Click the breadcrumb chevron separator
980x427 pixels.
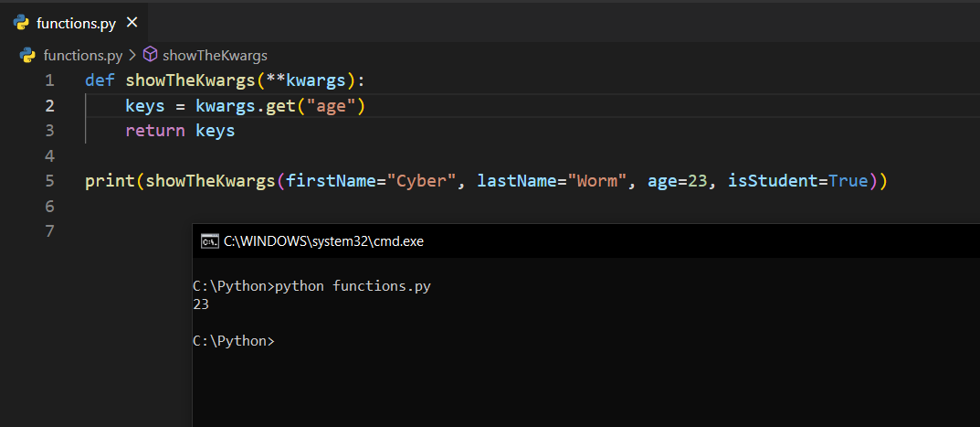point(132,55)
